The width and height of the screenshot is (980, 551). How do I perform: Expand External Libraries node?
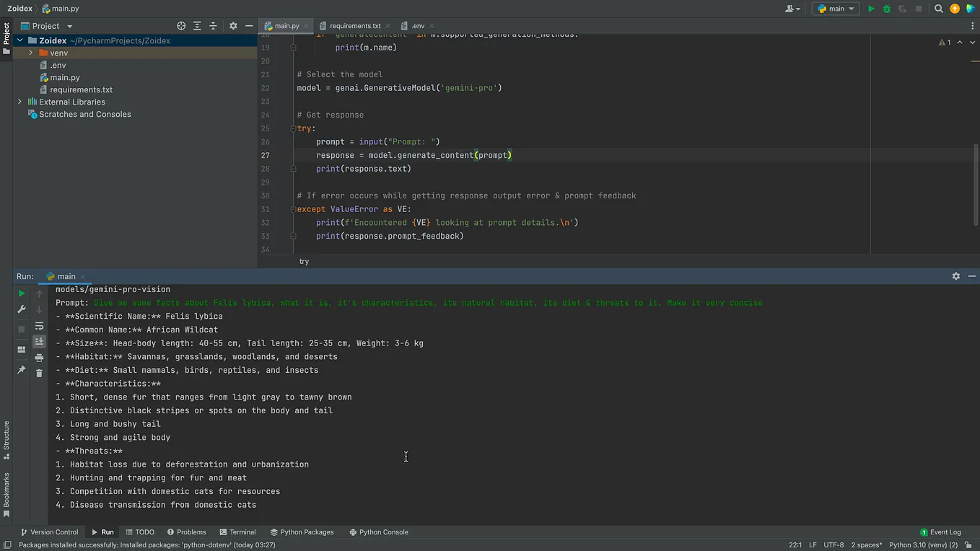pos(19,102)
